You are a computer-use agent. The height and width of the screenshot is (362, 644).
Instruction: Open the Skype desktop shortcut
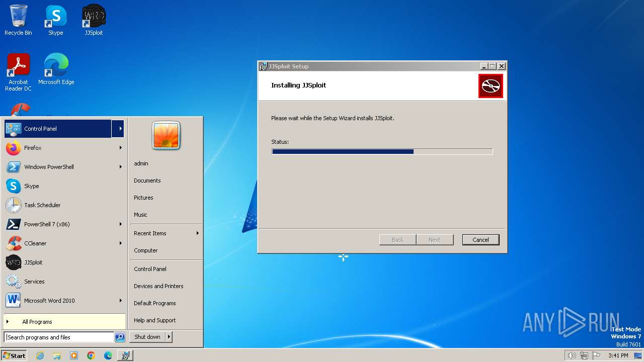pyautogui.click(x=55, y=20)
